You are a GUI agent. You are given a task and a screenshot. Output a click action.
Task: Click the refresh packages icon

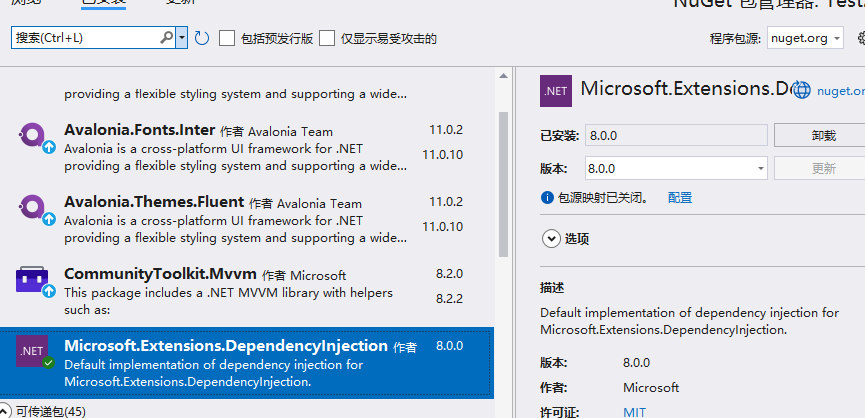coord(201,38)
